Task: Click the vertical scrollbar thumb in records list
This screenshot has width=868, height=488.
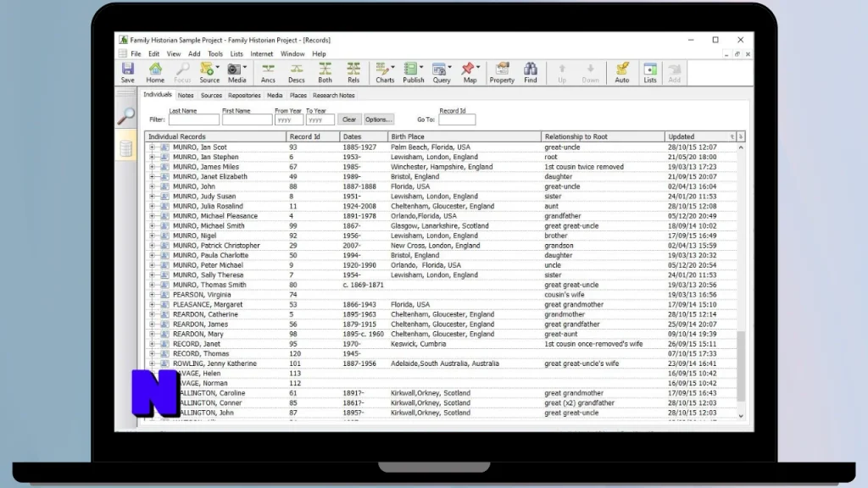Action: (741, 366)
